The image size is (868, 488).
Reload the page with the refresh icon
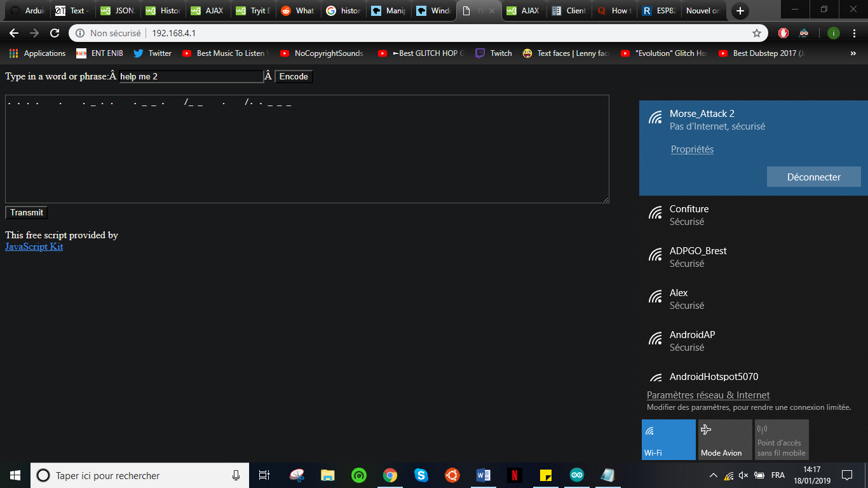pyautogui.click(x=55, y=33)
